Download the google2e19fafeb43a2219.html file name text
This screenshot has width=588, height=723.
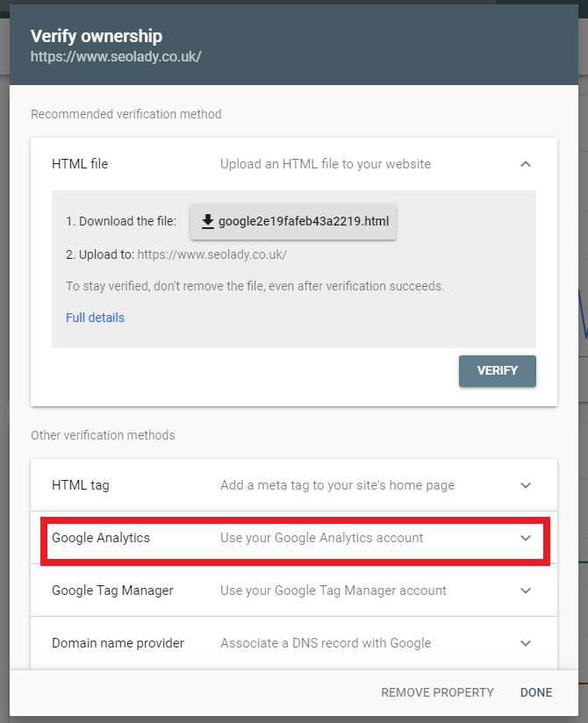pos(303,222)
